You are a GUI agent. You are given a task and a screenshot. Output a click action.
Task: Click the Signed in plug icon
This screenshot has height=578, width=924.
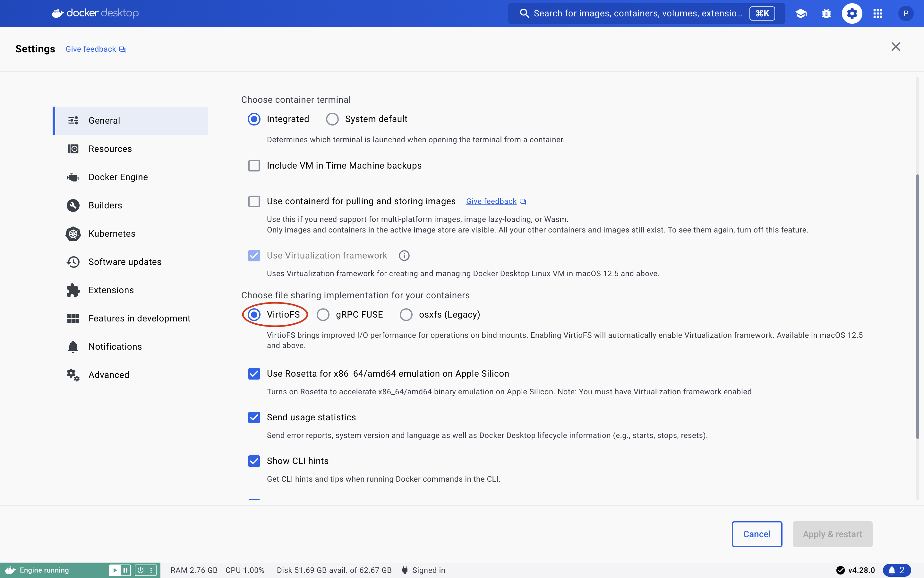[x=405, y=570]
